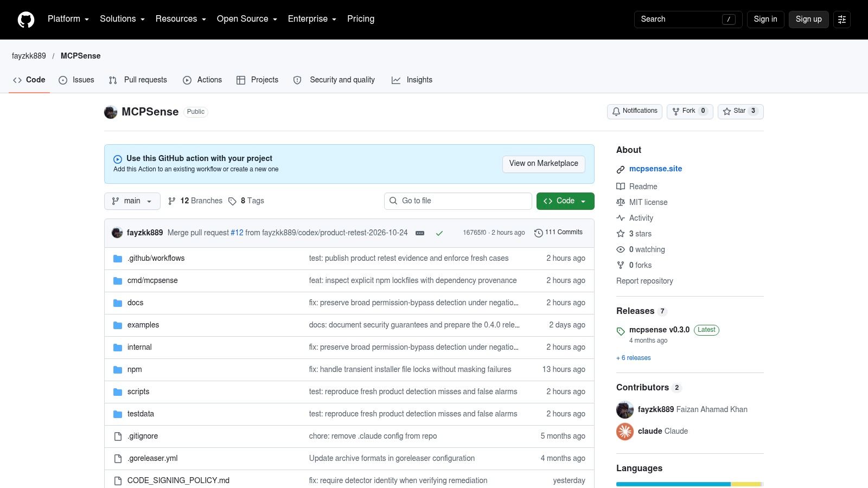The image size is (868, 488).
Task: Click the blue segment of the Languages bar
Action: pyautogui.click(x=673, y=484)
